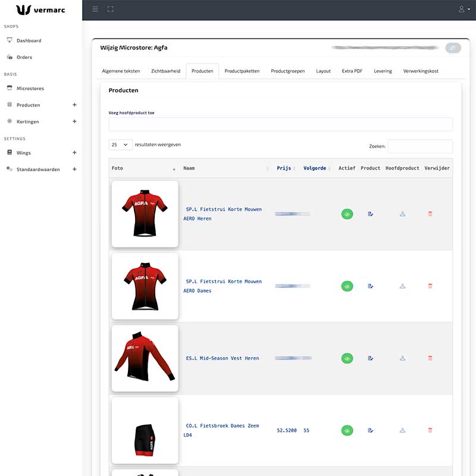
Task: Click the Standaardwaarden gears icon
Action: coord(10,169)
